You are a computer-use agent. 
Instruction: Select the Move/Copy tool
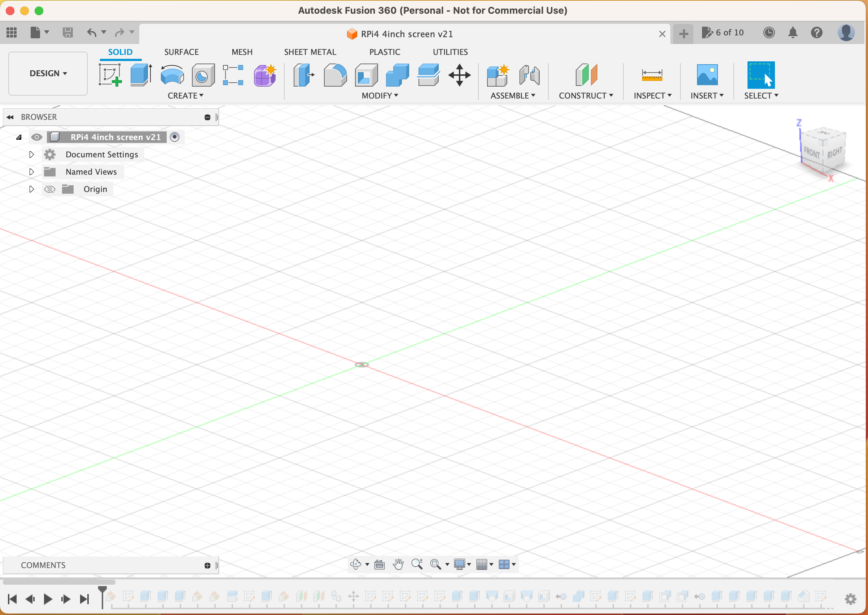point(460,75)
